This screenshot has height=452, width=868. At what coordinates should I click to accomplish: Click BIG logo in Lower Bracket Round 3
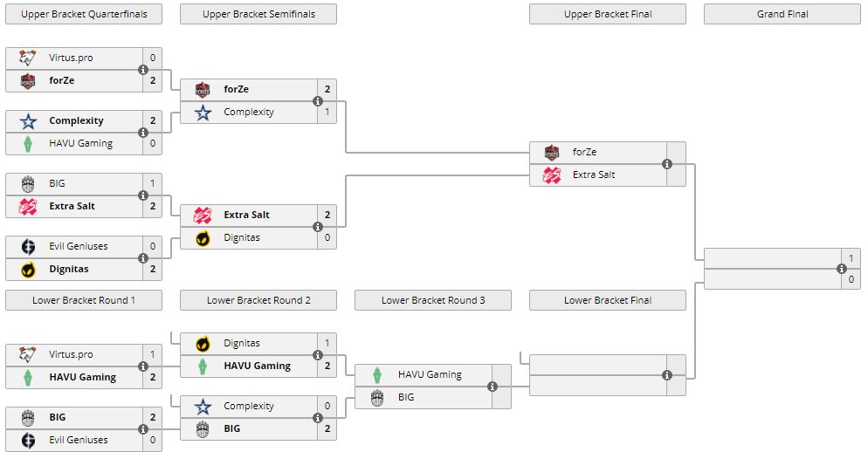[x=376, y=398]
